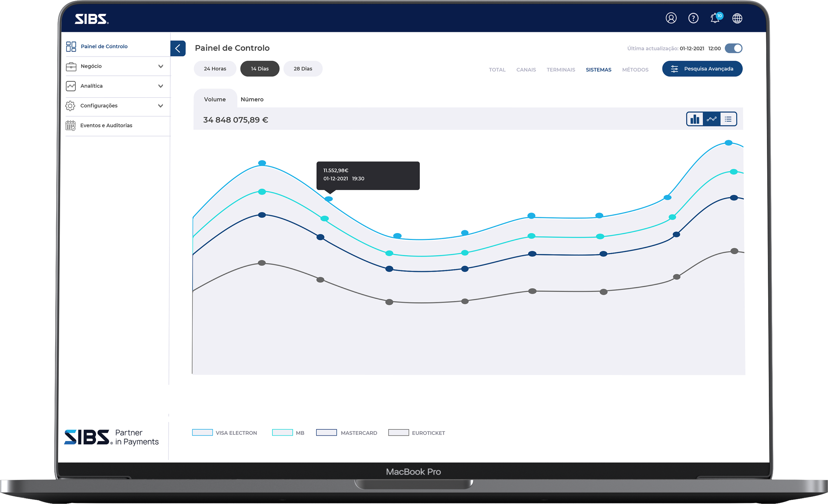Click the globe language icon
The image size is (828, 504).
click(x=737, y=19)
